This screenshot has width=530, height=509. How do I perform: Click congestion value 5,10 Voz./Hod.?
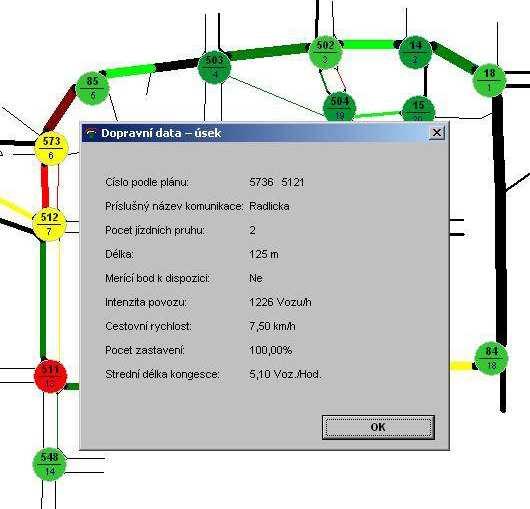[x=285, y=374]
